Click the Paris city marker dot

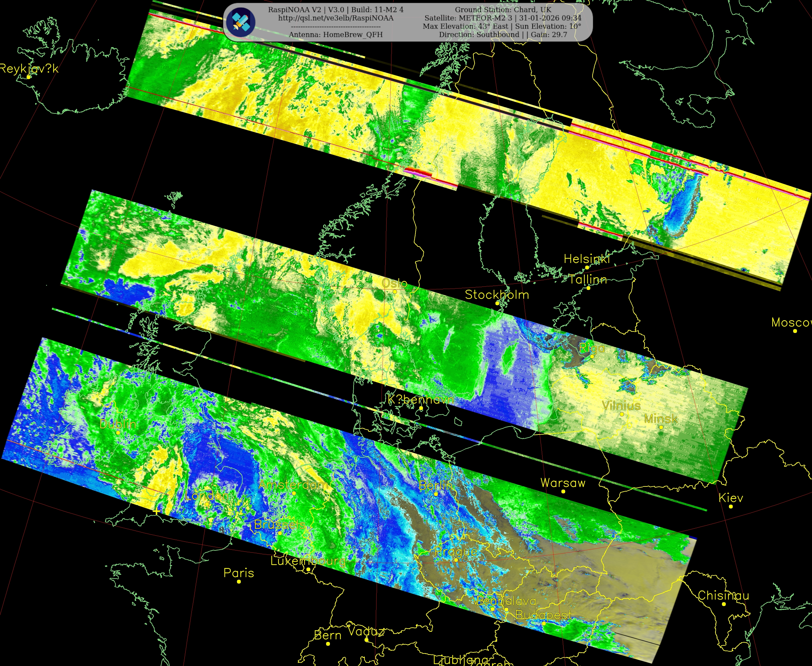(239, 582)
